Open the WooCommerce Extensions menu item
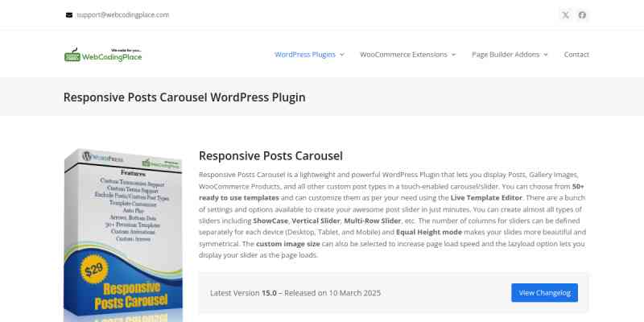Screen dimensions: 644x322 click(x=403, y=55)
